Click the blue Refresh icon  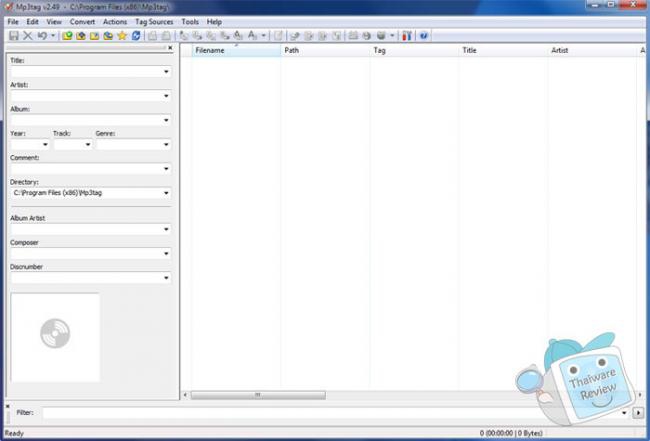[x=136, y=36]
